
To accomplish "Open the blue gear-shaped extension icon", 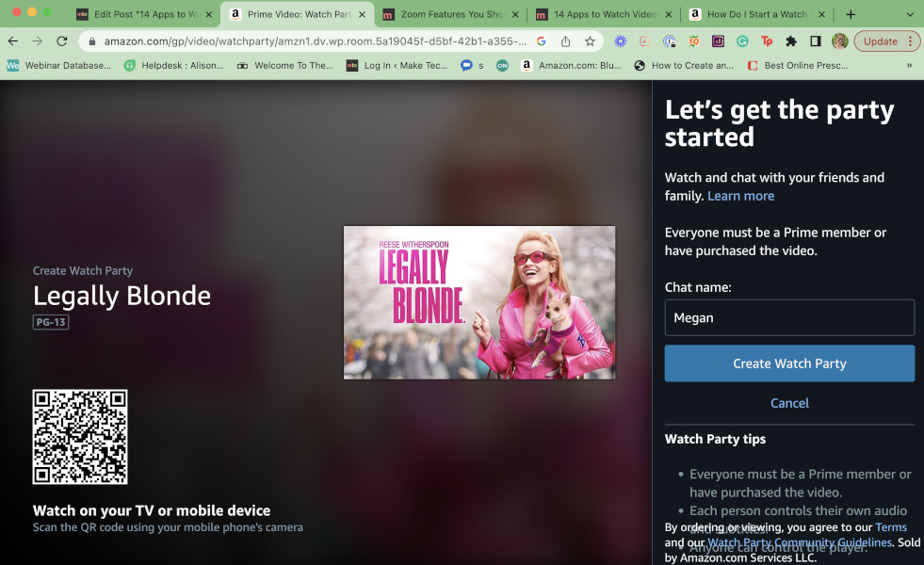I will pyautogui.click(x=620, y=41).
